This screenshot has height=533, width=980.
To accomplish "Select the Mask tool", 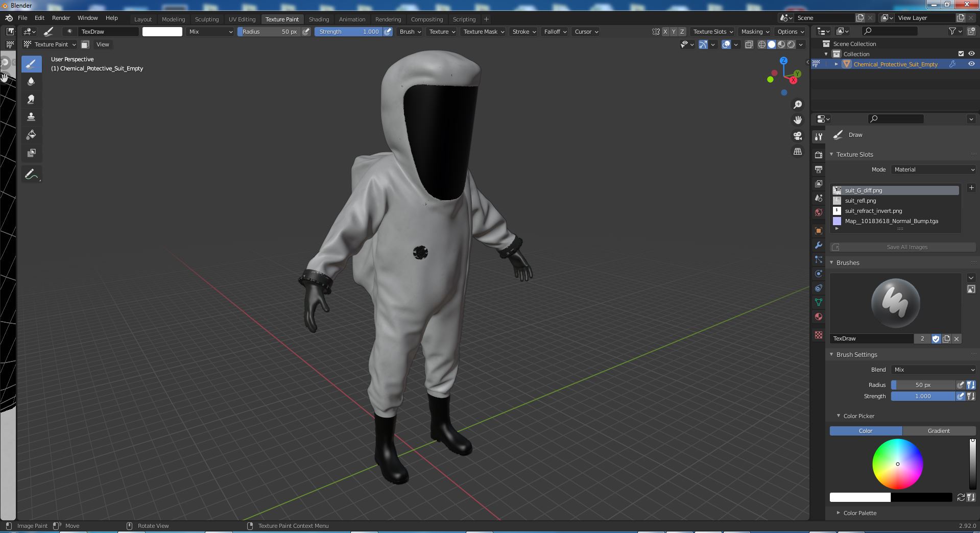I will pos(31,153).
